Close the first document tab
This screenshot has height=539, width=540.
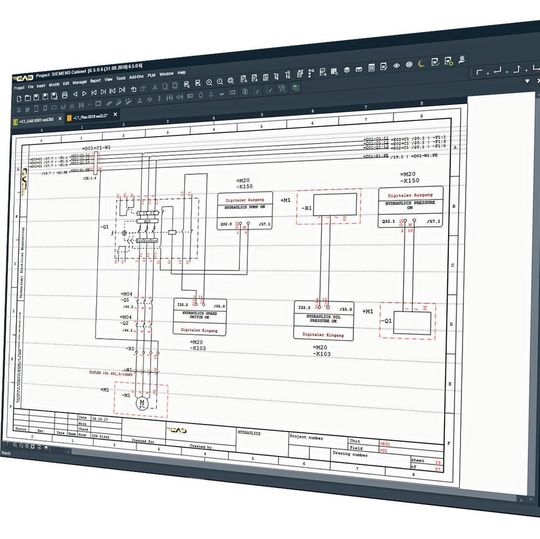(x=60, y=118)
